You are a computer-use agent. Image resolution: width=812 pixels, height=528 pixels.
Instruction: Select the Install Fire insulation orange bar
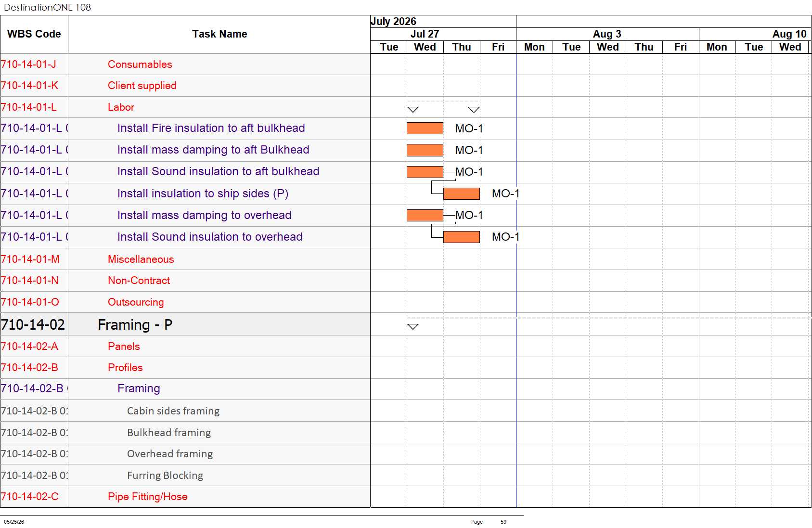425,128
